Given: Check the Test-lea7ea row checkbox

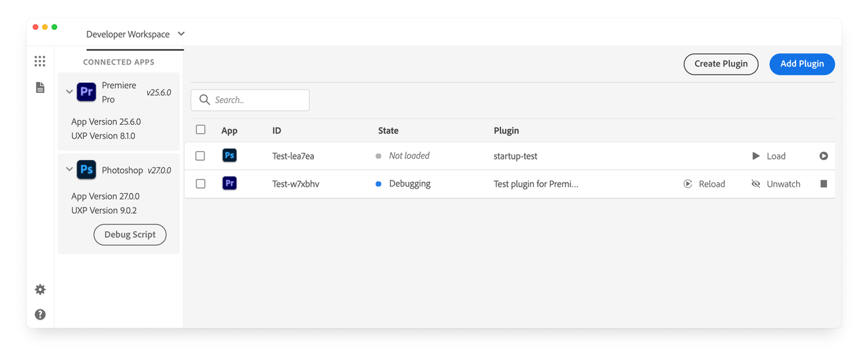Looking at the screenshot, I should [x=201, y=156].
